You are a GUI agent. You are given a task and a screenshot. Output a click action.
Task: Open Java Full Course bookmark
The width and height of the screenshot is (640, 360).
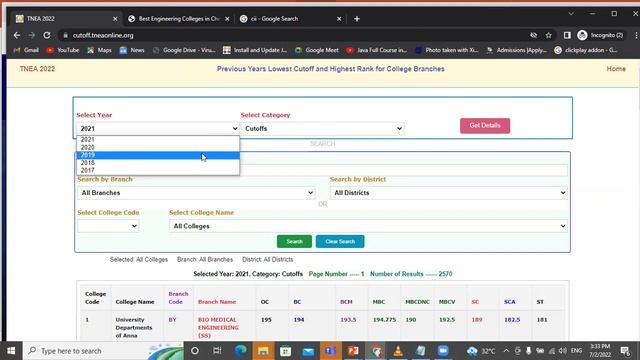(377, 50)
